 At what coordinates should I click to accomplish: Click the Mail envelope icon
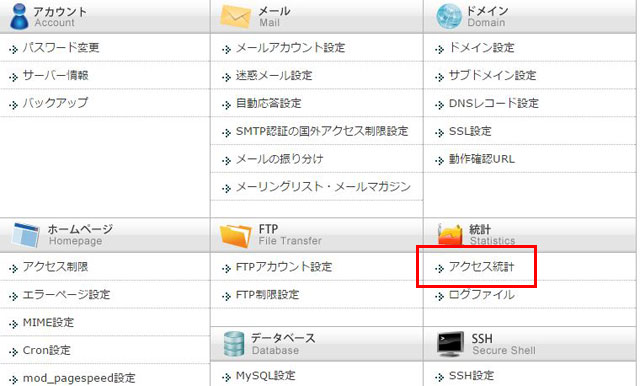tap(236, 17)
